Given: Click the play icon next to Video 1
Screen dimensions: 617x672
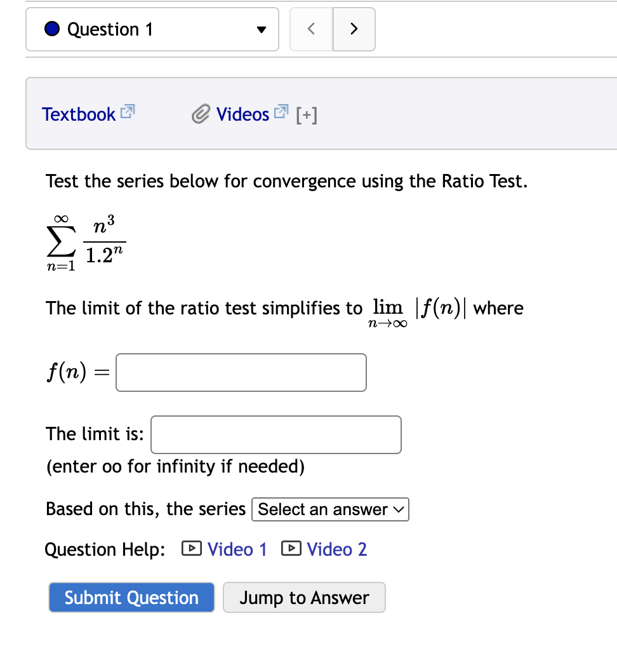Looking at the screenshot, I should click(x=190, y=548).
